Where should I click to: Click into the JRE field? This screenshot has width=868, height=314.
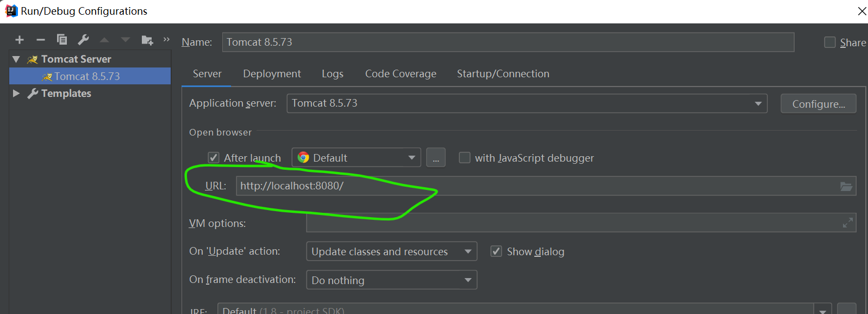coord(516,309)
